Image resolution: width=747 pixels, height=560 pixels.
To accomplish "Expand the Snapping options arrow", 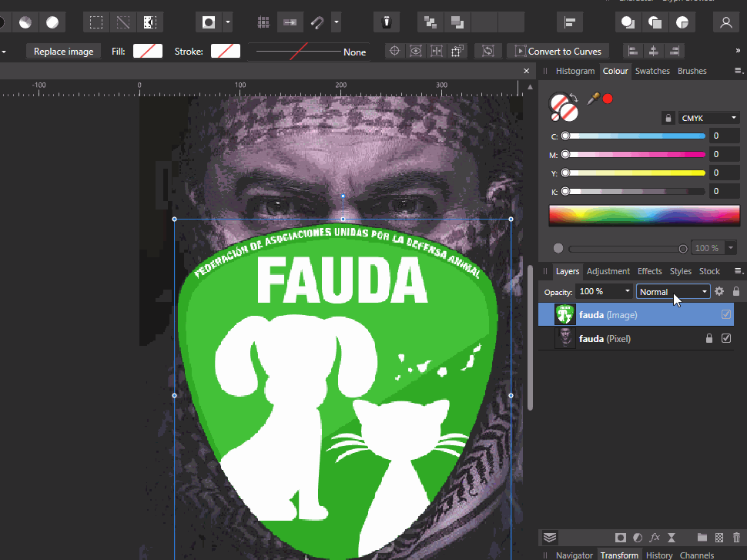I will coord(337,22).
